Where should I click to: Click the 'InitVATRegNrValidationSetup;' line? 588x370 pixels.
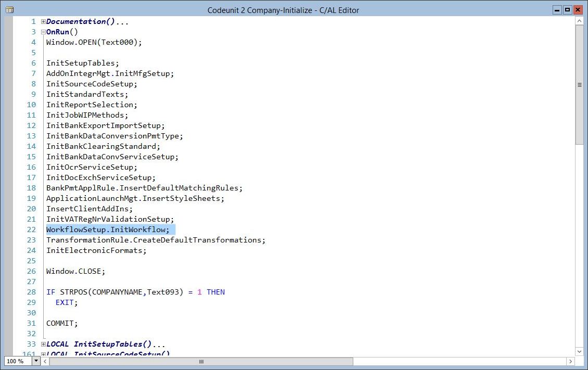110,219
